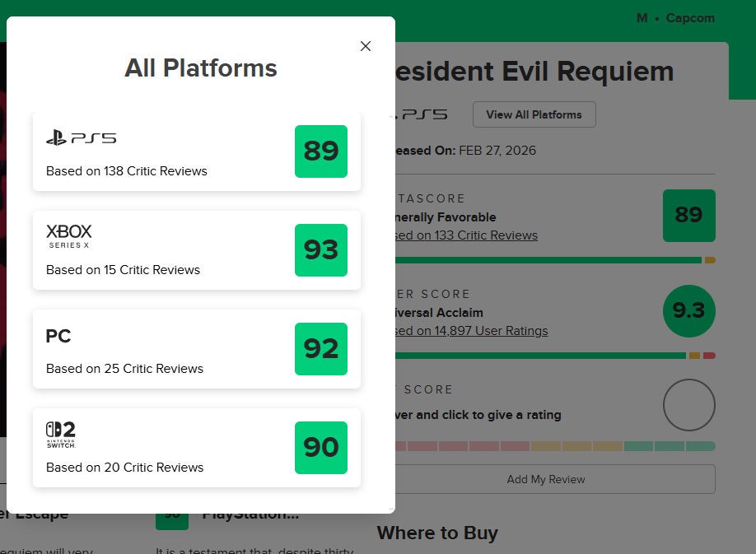Click 'Based on 15 Critic Reviews' text
The height and width of the screenshot is (554, 756).
point(123,270)
